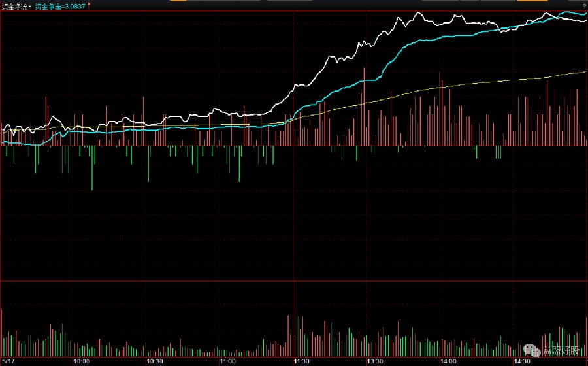Open the 资金净流 indicator dropdown
This screenshot has height=366, width=588.
tap(16, 7)
